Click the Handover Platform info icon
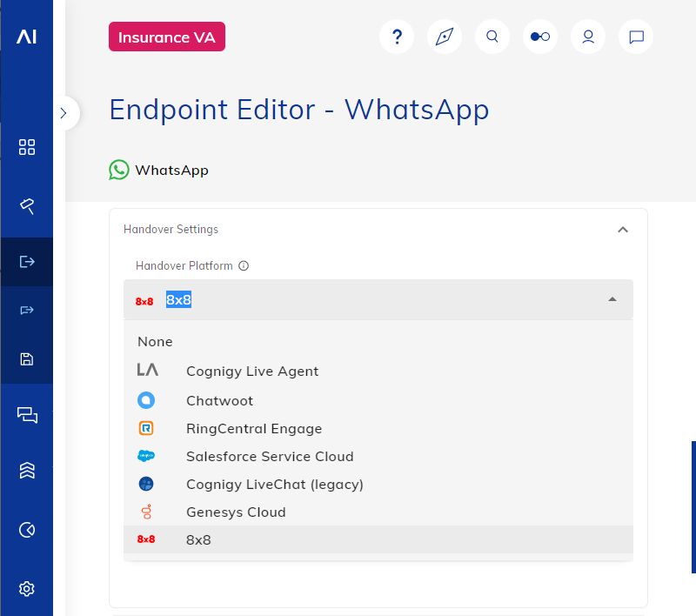 [x=244, y=265]
